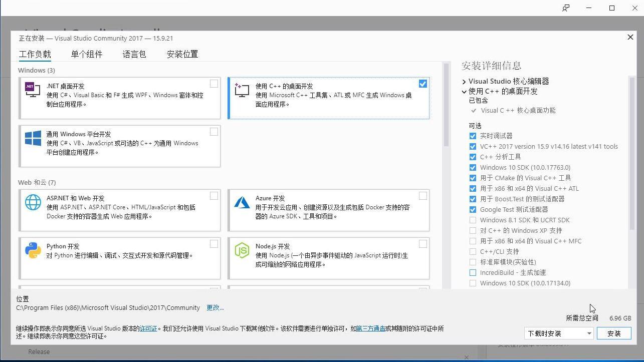
Task: Check the Azure 开发 workload checkbox
Action: [423, 196]
